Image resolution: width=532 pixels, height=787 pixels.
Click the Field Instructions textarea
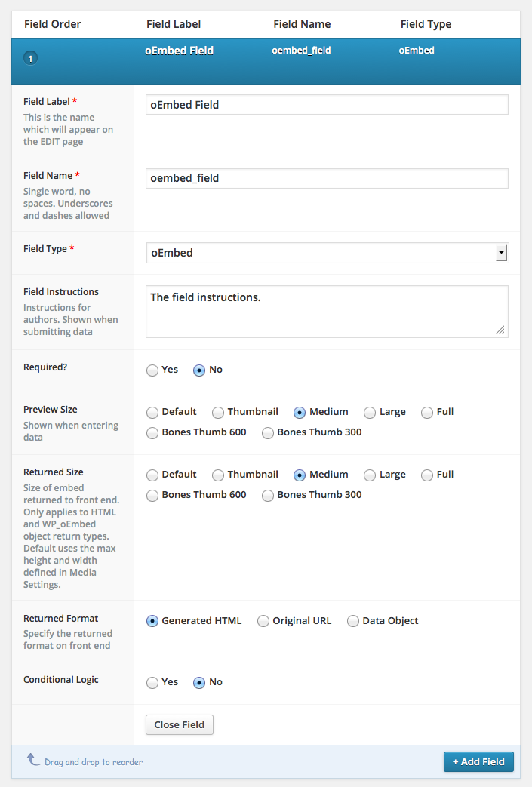tap(327, 312)
